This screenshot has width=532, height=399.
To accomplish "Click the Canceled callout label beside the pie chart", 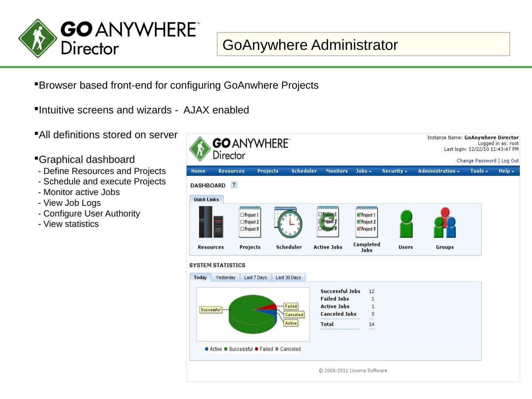I will click(294, 315).
